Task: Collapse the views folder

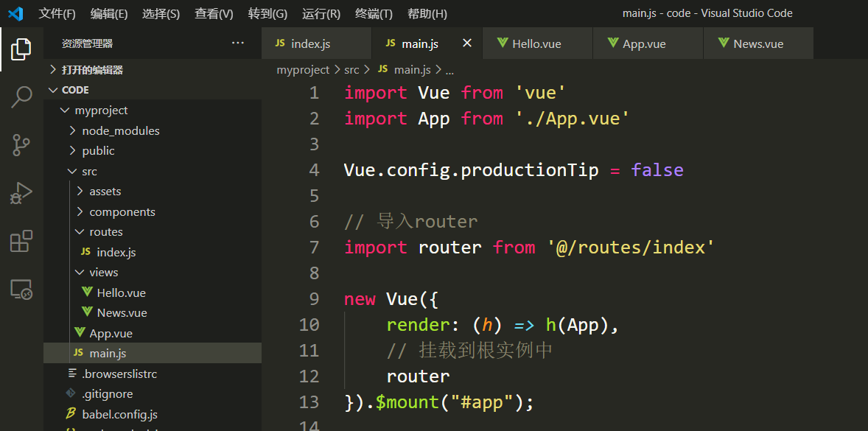Action: coord(153,272)
